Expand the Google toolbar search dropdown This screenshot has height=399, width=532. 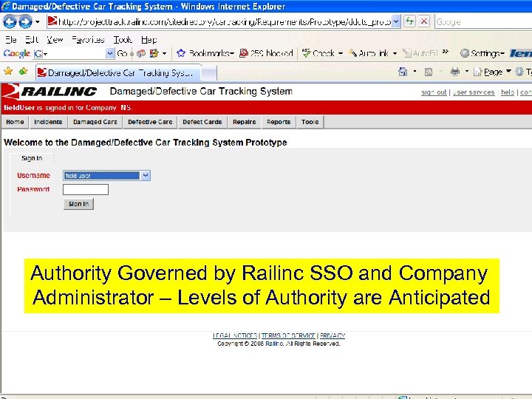[110, 53]
